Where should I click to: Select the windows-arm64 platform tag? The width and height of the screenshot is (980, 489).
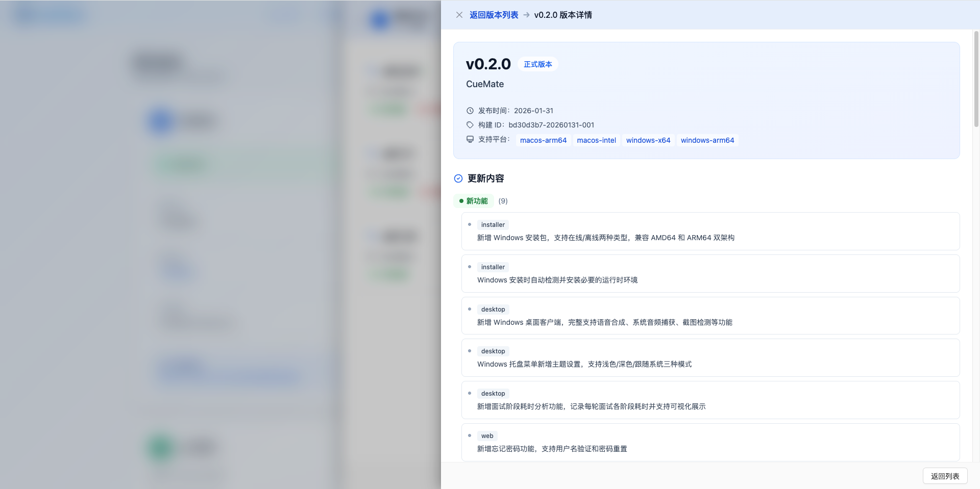click(707, 140)
